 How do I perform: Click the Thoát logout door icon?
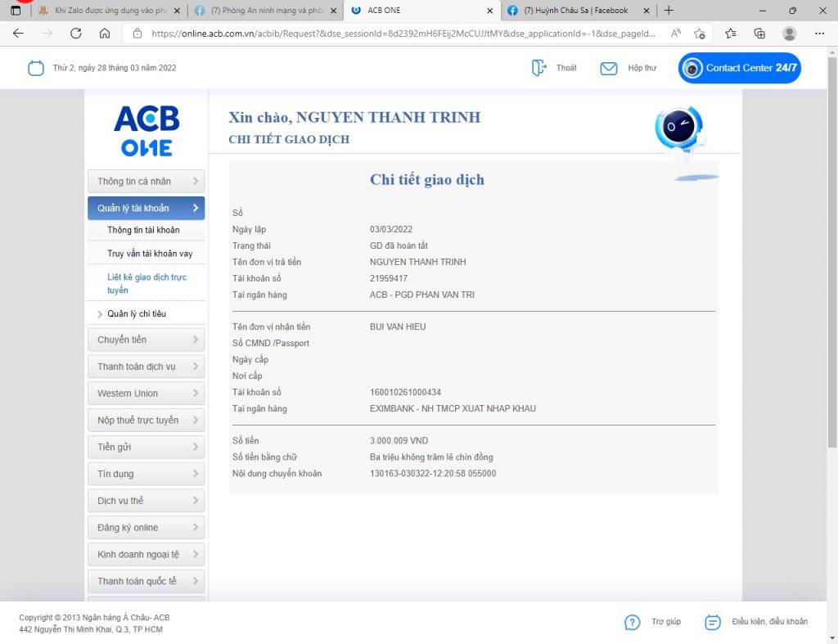coord(538,68)
